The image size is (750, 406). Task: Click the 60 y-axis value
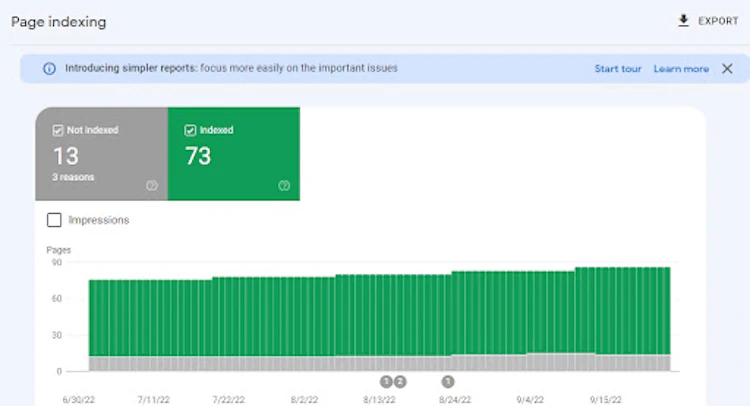click(x=57, y=298)
